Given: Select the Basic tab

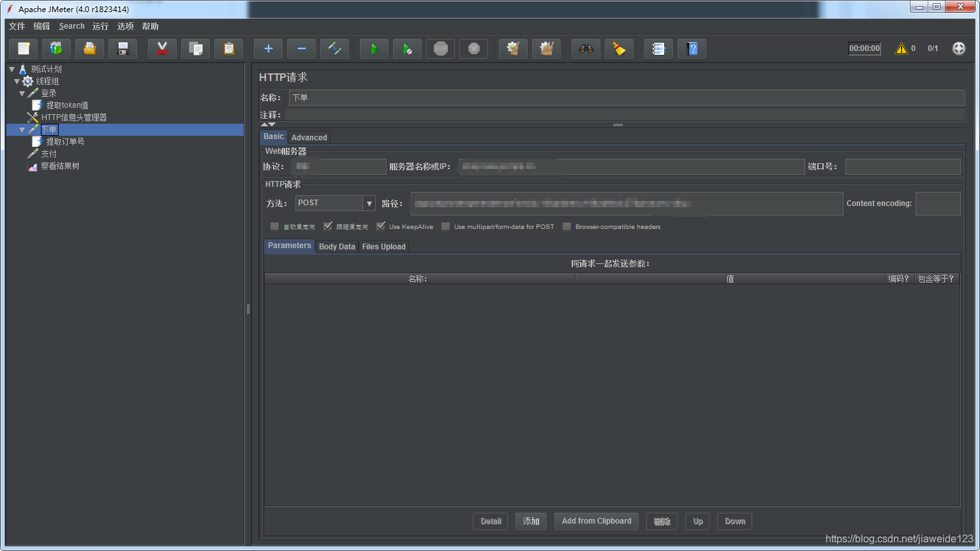Looking at the screenshot, I should click(274, 136).
